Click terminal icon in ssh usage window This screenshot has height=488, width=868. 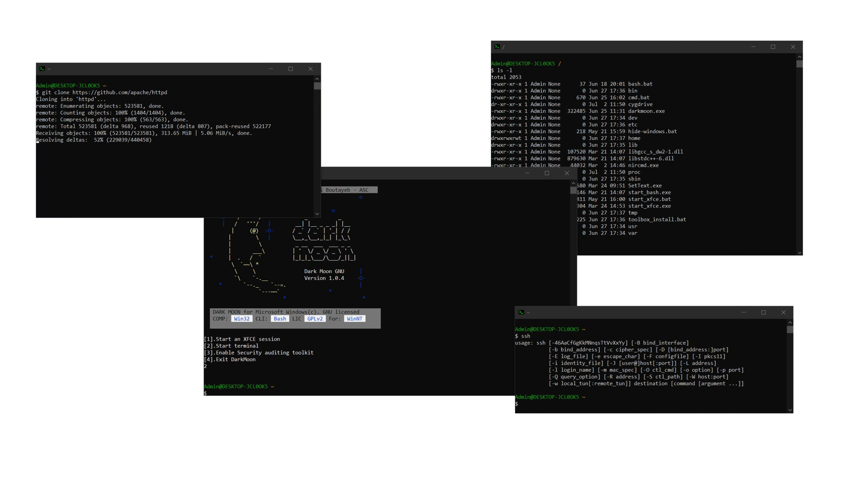pyautogui.click(x=521, y=312)
